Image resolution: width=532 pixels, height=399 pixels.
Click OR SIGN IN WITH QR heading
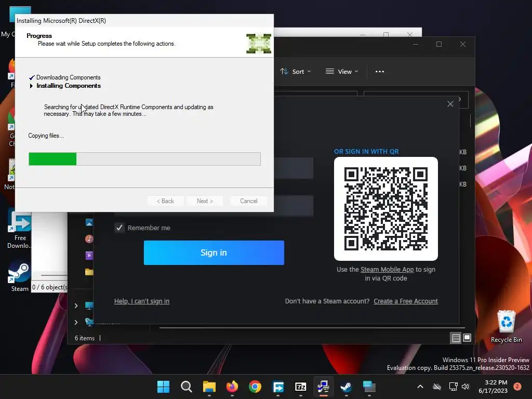[x=366, y=151]
